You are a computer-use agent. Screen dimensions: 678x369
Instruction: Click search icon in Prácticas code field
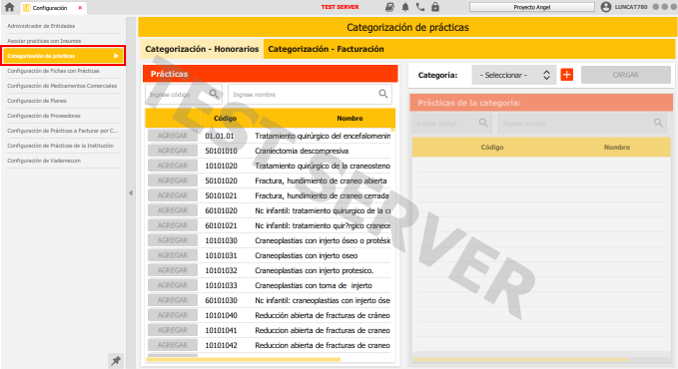point(214,94)
